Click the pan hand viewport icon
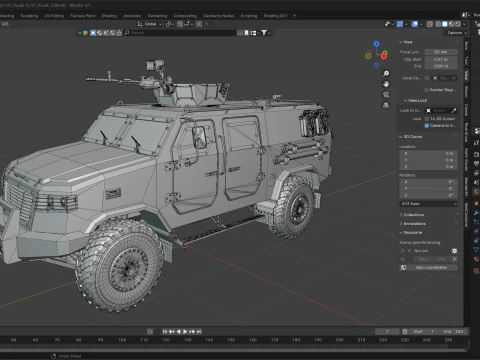 pos(386,84)
